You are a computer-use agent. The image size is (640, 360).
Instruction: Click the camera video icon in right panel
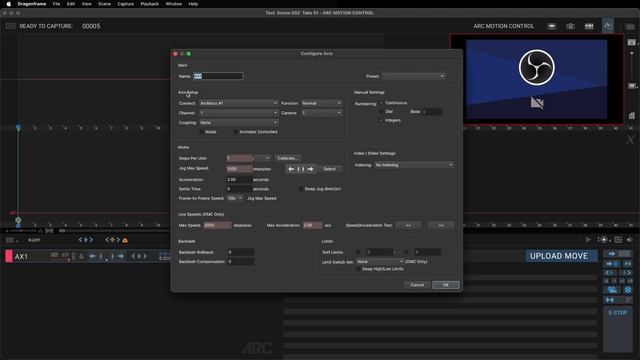click(612, 290)
